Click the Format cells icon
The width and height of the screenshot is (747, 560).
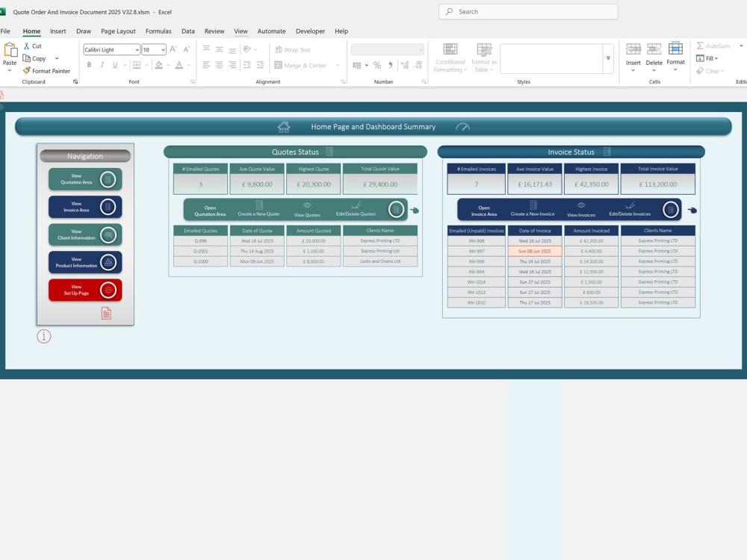675,49
